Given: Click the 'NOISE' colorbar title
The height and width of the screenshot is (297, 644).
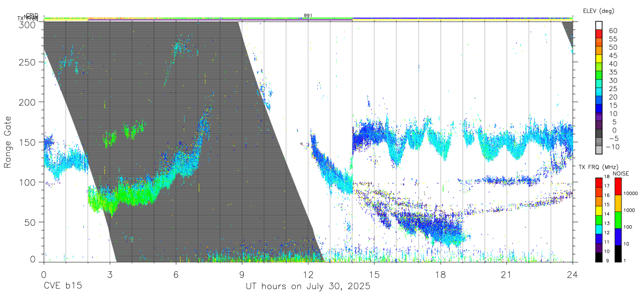Looking at the screenshot, I should click(x=621, y=173).
